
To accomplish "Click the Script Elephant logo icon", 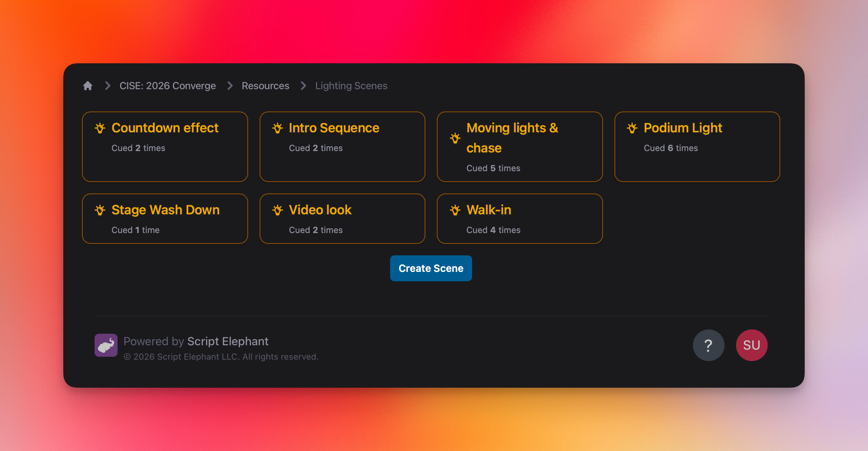I will [x=106, y=345].
